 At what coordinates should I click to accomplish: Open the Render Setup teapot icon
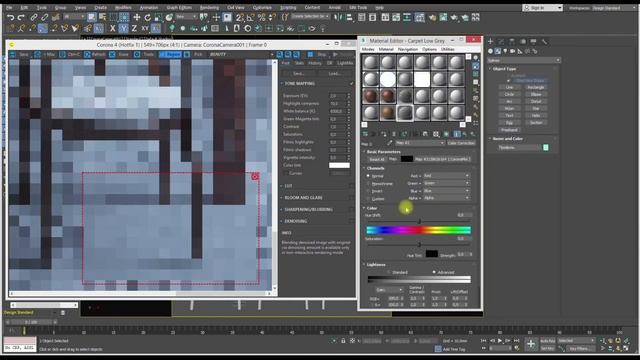[x=433, y=18]
